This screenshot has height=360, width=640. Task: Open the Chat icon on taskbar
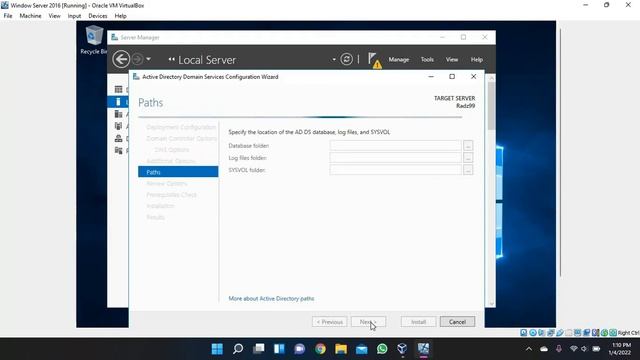(x=300, y=349)
